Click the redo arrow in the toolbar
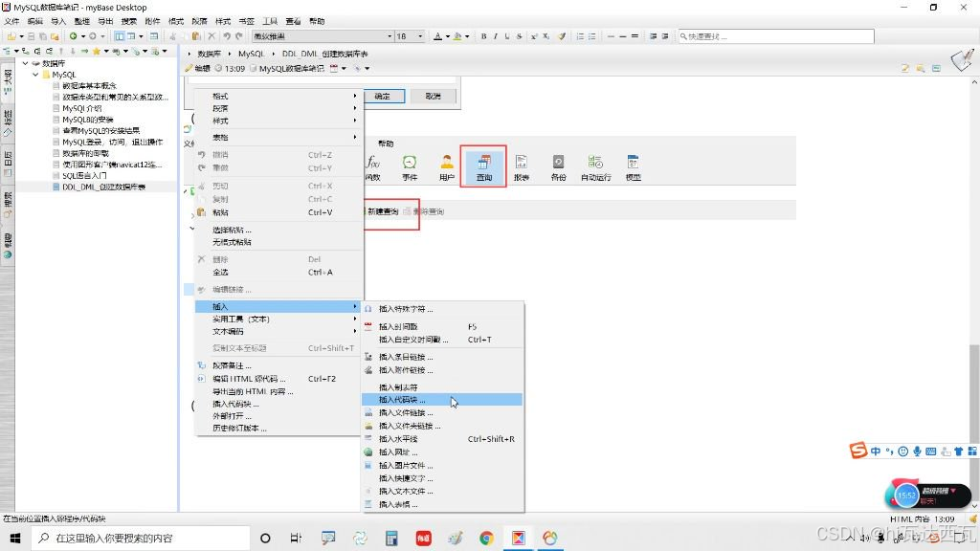Viewport: 980px width, 551px height. 238,36
